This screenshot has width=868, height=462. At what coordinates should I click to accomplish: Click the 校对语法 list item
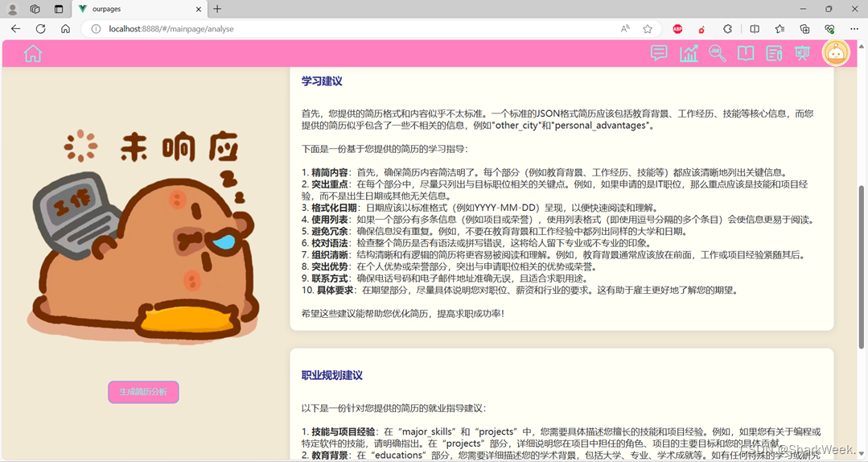click(x=476, y=242)
